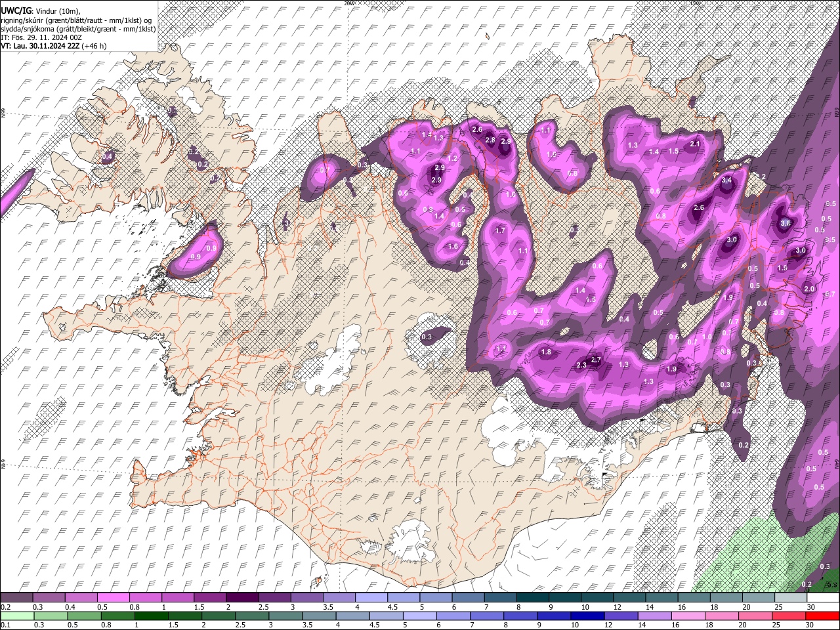Click the 2.1 precipitation value on the map

coord(696,144)
